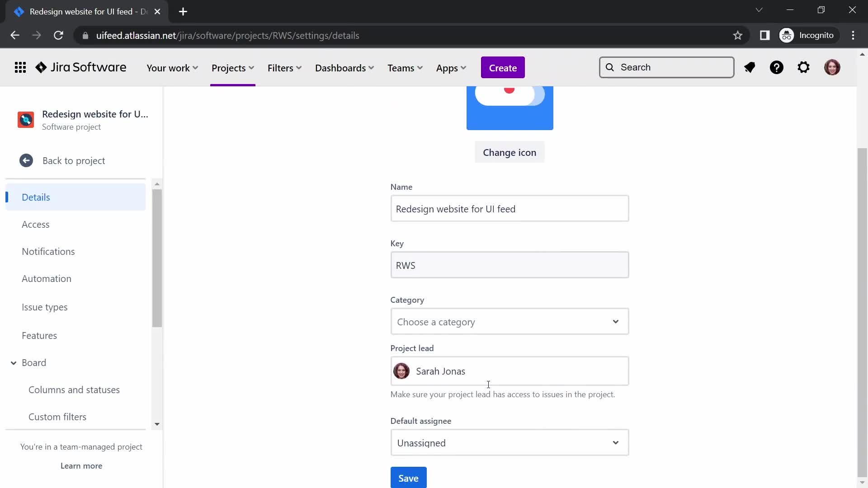Viewport: 868px width, 488px height.
Task: Select the Access sidebar menu item
Action: pyautogui.click(x=35, y=224)
